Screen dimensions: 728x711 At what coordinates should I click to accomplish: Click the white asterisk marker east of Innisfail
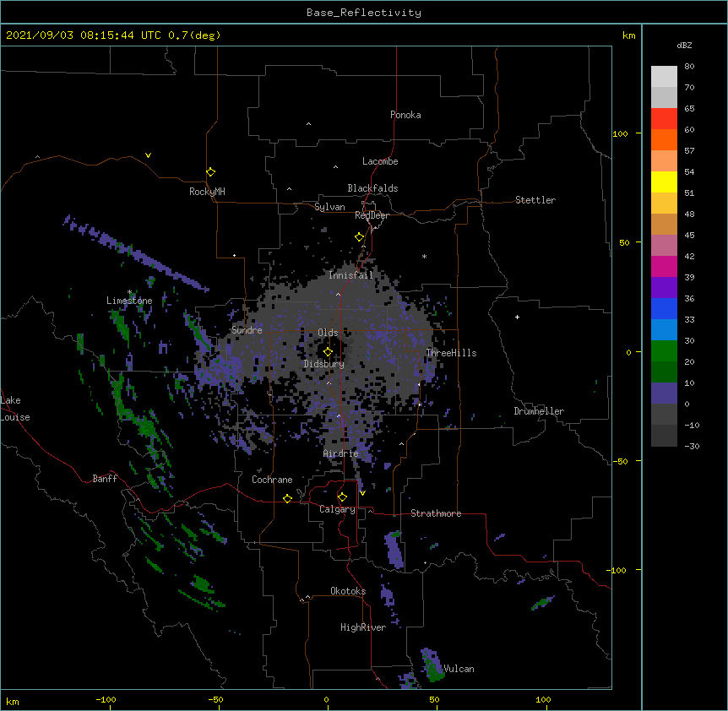(x=424, y=256)
